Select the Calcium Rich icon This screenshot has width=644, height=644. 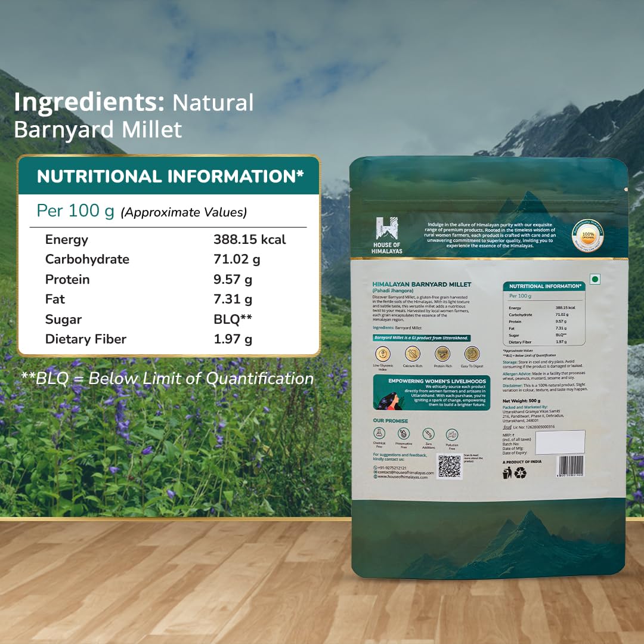click(413, 354)
